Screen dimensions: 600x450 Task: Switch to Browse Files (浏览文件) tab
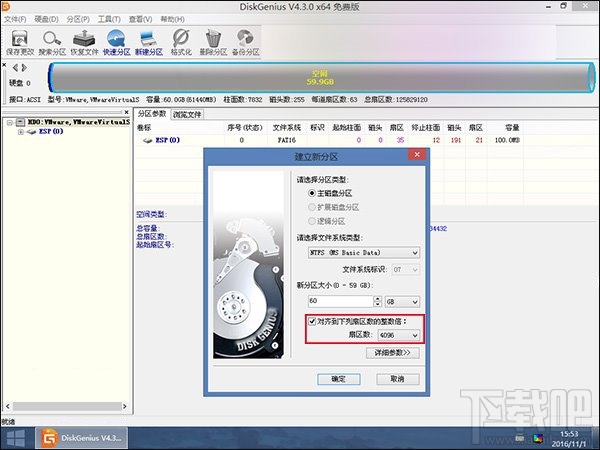point(187,114)
